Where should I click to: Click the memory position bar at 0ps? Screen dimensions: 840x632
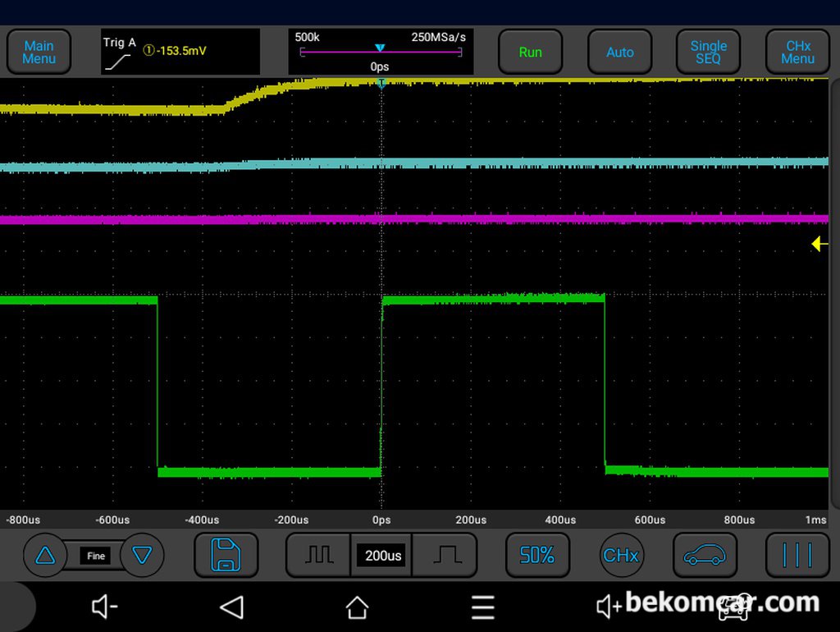pyautogui.click(x=381, y=52)
